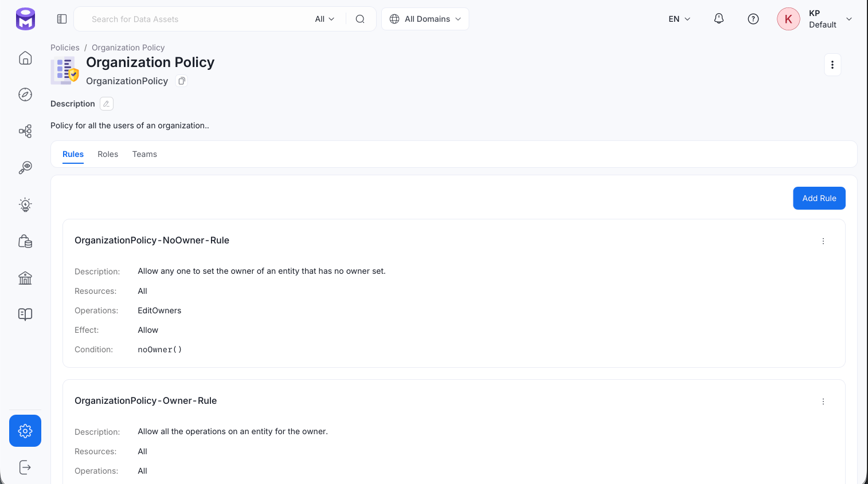Click the EditOwners operations value
Viewport: 868px width, 484px height.
click(159, 310)
